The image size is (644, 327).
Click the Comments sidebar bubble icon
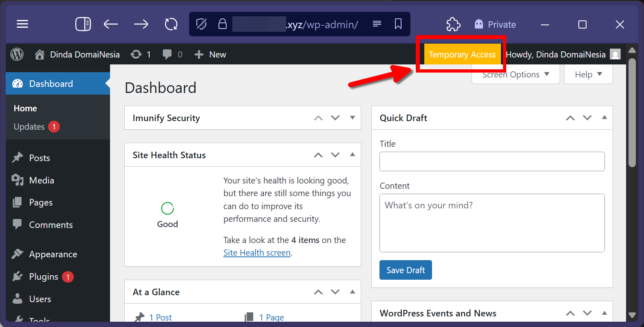[18, 224]
